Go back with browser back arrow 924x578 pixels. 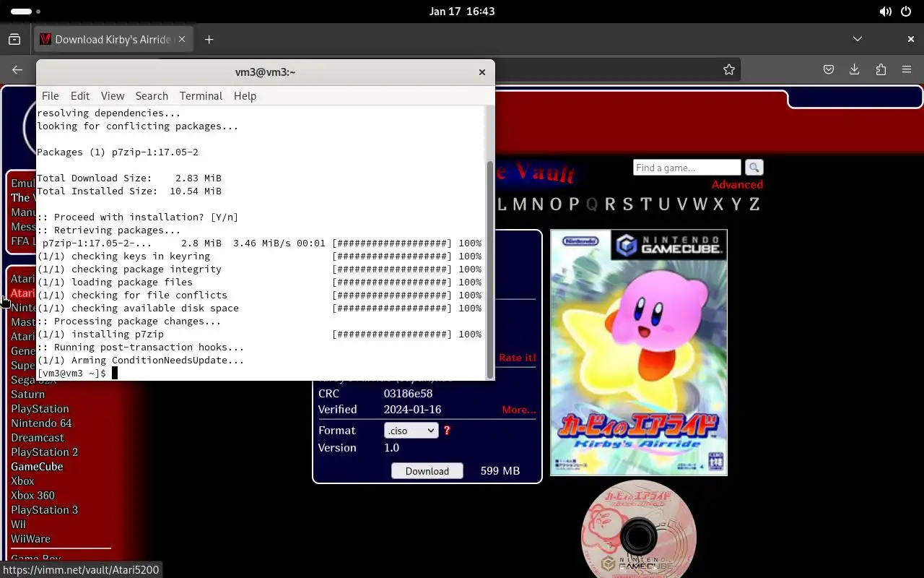[17, 69]
